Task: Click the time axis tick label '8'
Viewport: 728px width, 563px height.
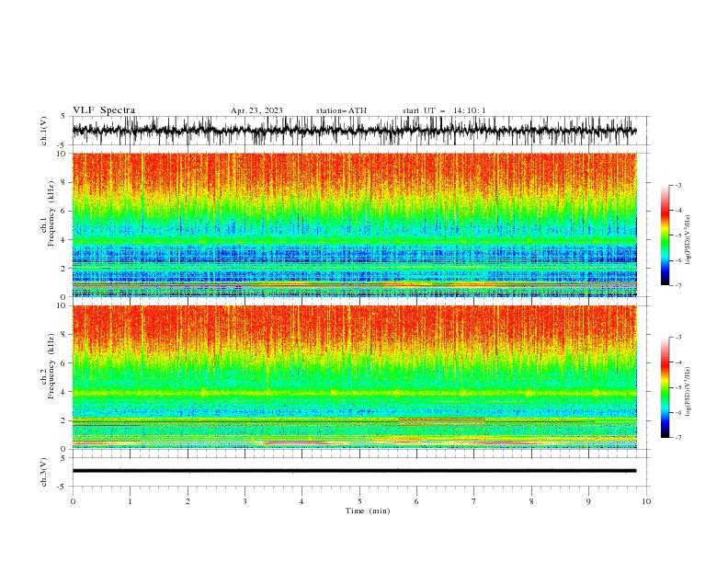Action: (531, 501)
